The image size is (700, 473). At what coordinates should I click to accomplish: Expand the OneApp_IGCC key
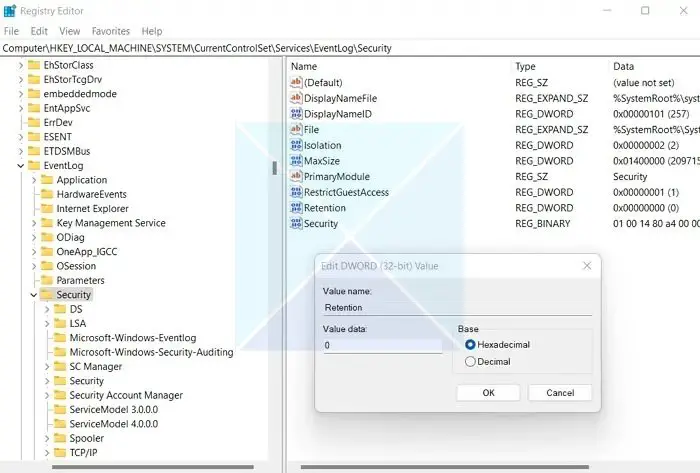(x=34, y=252)
